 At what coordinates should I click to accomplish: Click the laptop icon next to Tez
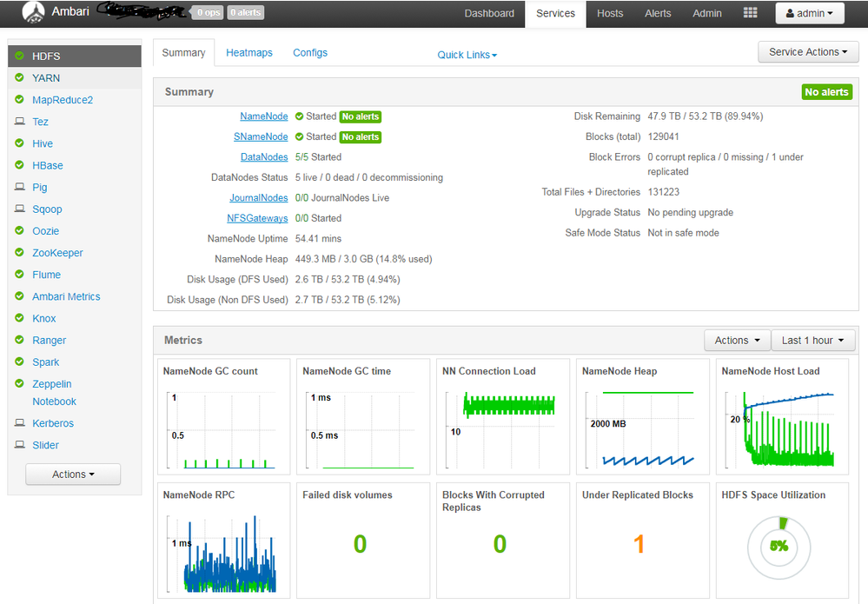click(19, 122)
